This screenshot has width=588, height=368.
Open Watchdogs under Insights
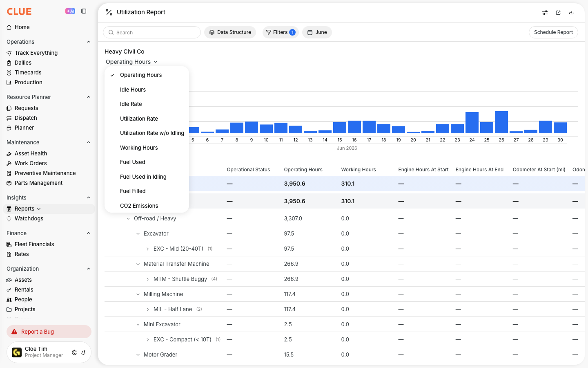29,218
